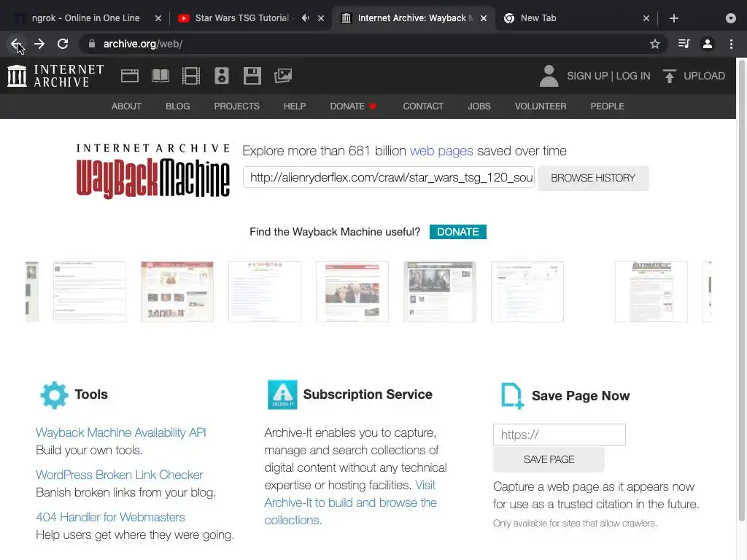Open the Chrome profile avatar

(708, 44)
